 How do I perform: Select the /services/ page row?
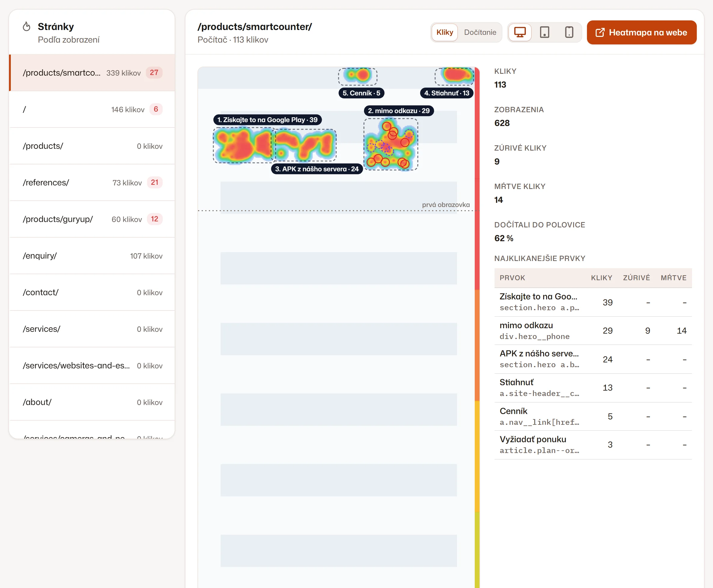click(x=92, y=329)
